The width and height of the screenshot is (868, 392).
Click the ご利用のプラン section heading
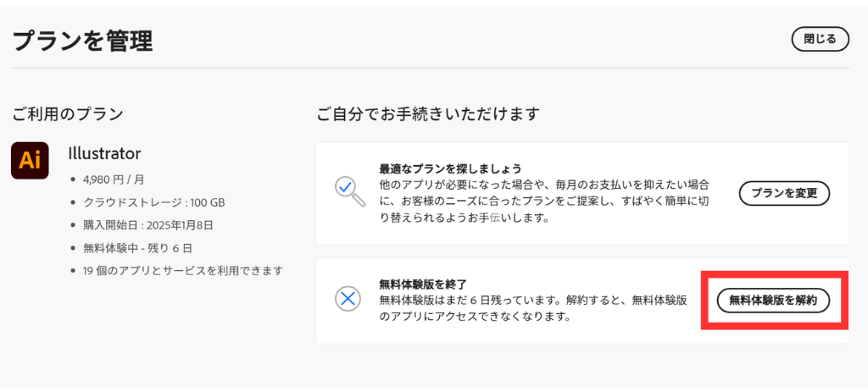pos(68,113)
